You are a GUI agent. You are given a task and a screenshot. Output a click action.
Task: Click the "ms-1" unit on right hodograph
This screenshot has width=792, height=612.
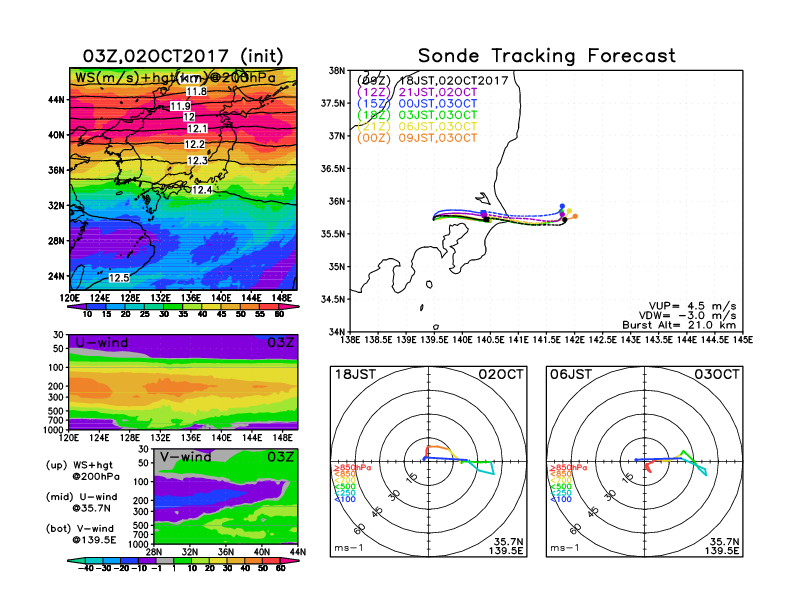[565, 548]
